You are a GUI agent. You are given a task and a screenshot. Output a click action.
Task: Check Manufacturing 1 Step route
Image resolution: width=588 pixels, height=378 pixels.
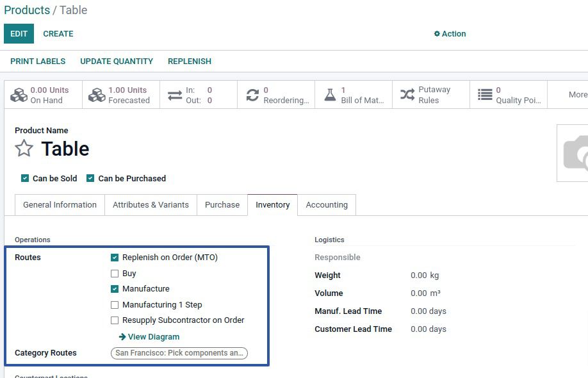tap(115, 305)
